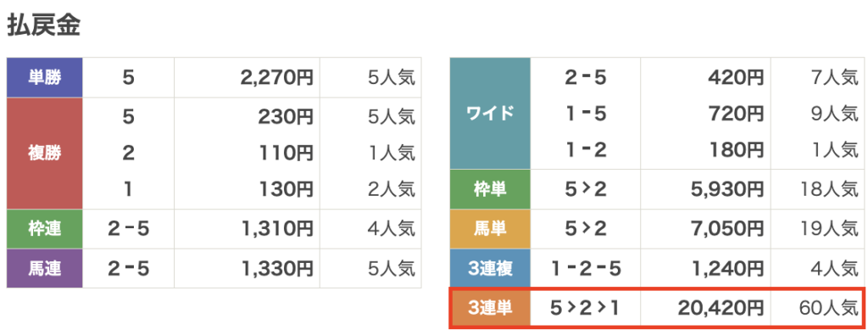Click the 60人気 popularity cell

coord(829,308)
